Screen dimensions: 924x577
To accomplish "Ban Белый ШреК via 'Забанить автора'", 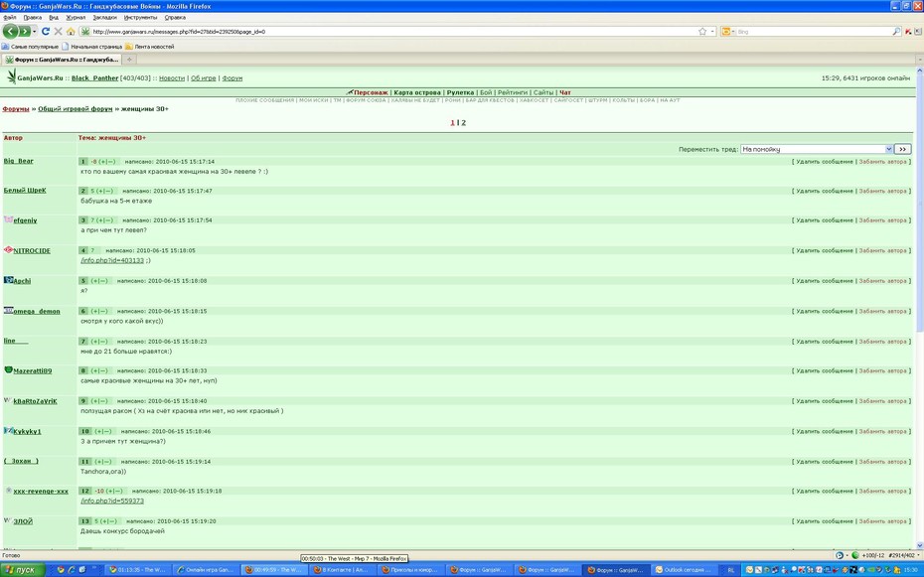I will coord(882,191).
